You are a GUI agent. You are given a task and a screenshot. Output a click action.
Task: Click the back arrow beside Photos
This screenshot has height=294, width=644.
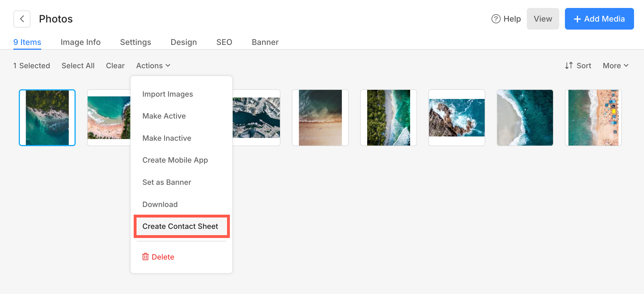(22, 19)
